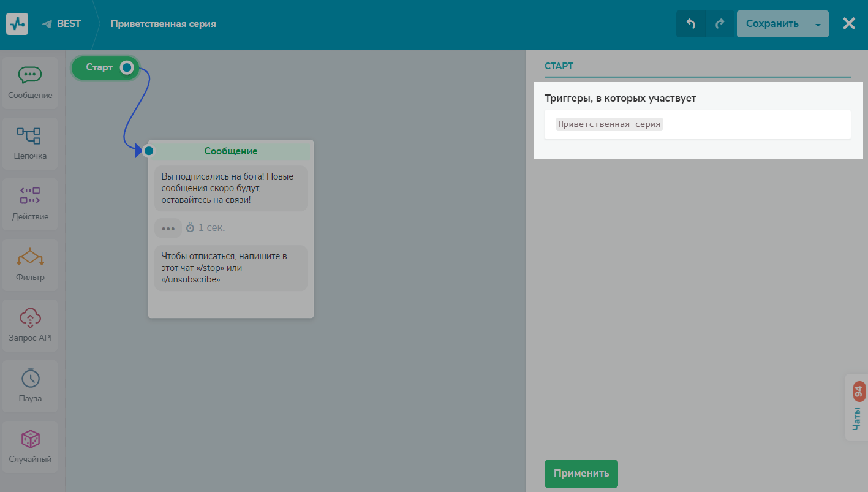Click the Telegram paper-plane icon beside BEST

tap(47, 25)
